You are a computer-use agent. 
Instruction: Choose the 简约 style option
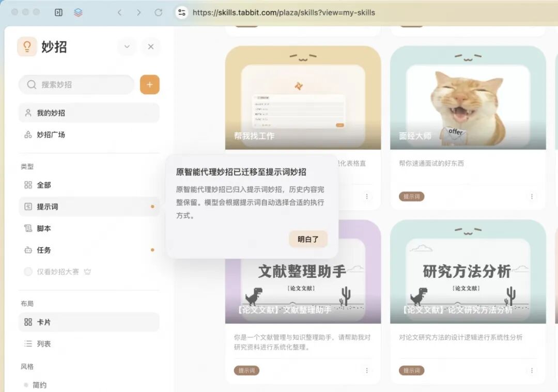pos(36,385)
